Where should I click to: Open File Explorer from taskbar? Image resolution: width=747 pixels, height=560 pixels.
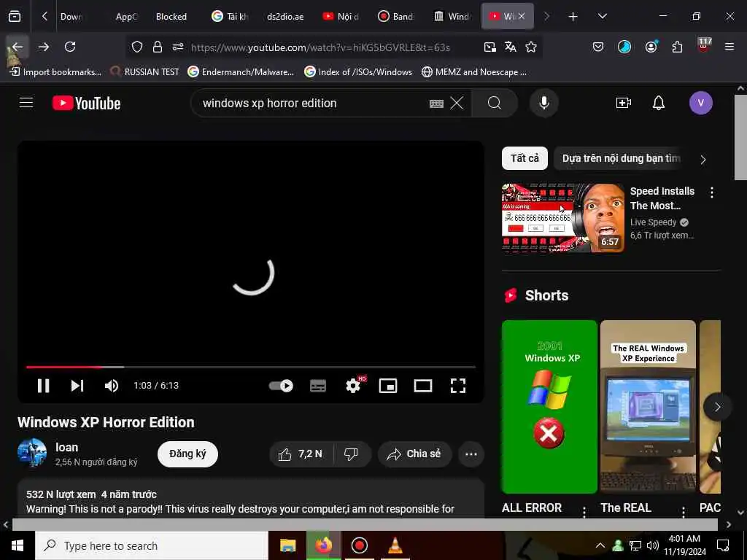click(287, 545)
